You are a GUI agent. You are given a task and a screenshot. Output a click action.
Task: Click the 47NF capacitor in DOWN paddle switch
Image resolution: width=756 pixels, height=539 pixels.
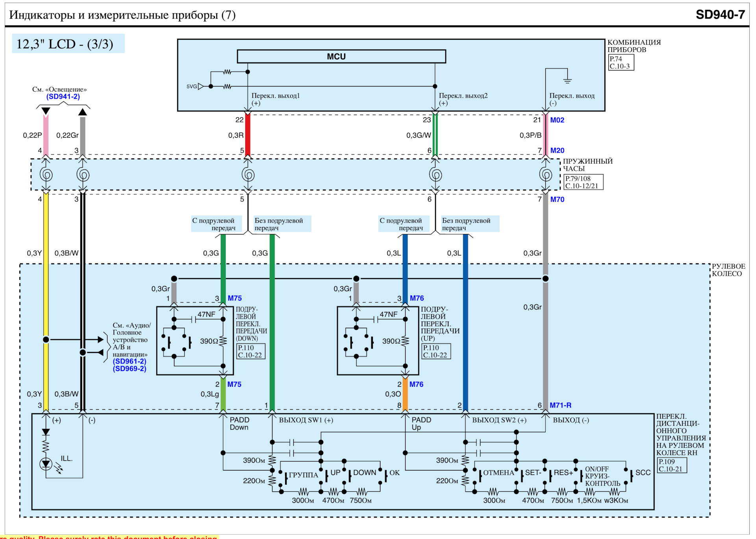194,319
